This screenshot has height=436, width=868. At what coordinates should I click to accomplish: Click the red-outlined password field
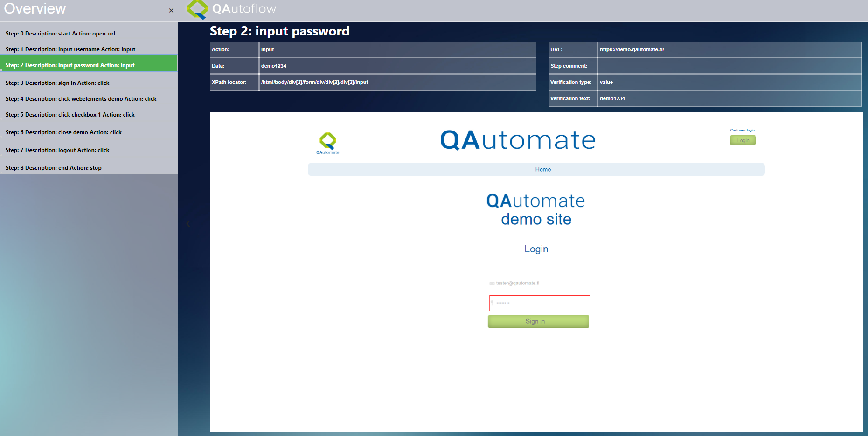pos(540,303)
